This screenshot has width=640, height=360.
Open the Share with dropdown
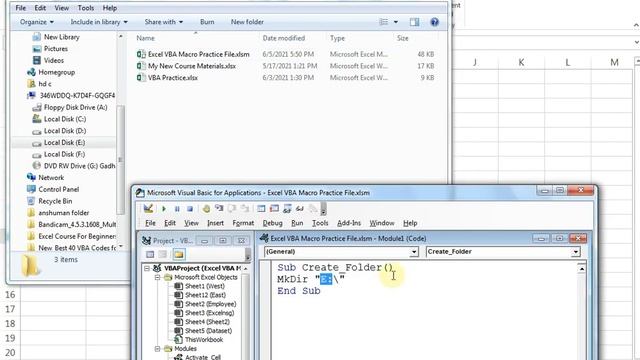click(164, 22)
